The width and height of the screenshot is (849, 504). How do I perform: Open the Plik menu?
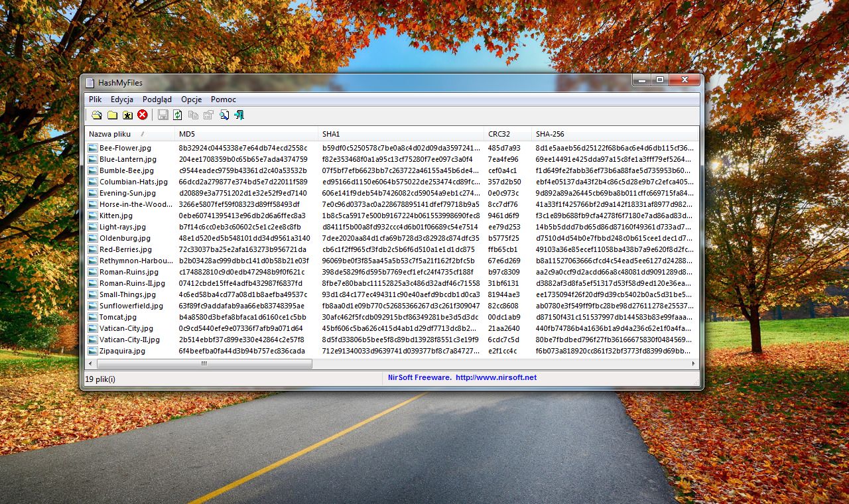96,99
